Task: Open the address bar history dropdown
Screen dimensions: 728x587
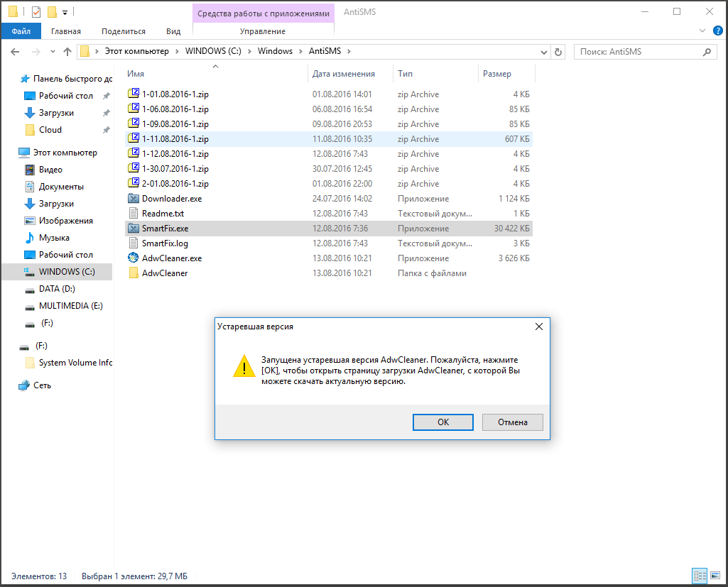Action: click(x=544, y=52)
